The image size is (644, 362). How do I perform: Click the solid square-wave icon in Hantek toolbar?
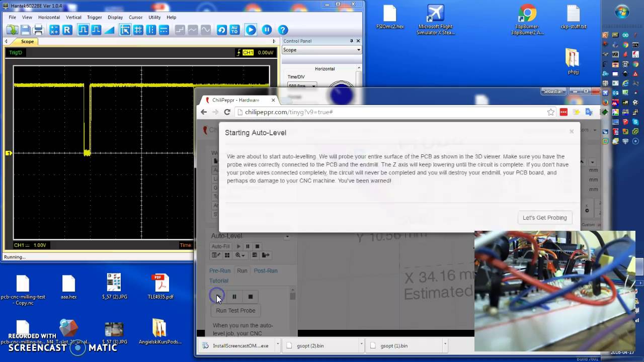click(84, 30)
